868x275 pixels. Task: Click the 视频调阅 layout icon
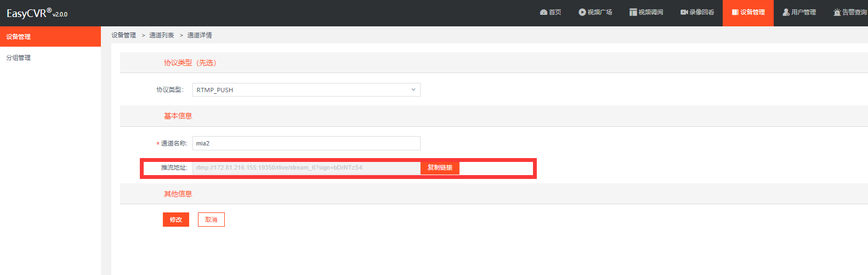tap(633, 12)
